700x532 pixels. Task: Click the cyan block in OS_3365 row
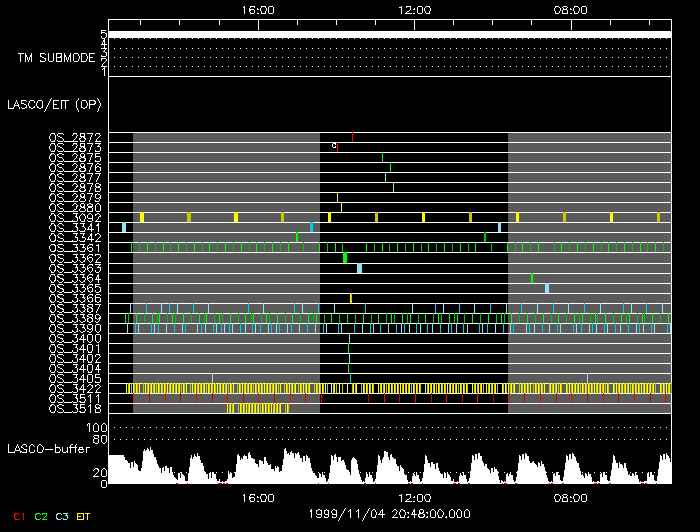(547, 288)
